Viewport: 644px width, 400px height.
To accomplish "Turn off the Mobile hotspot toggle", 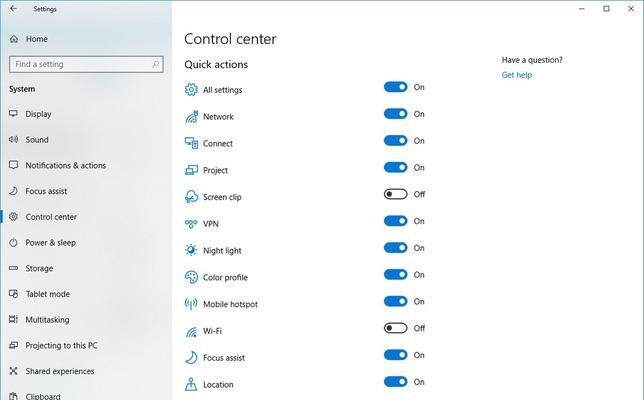I will tap(396, 301).
